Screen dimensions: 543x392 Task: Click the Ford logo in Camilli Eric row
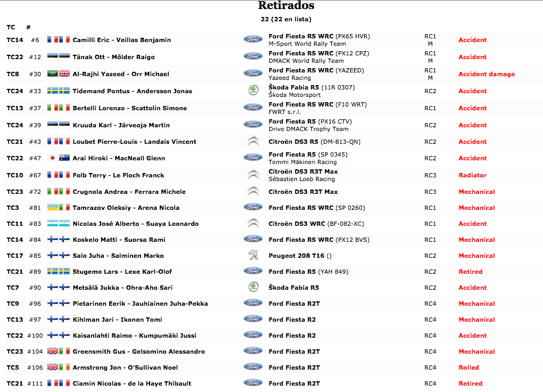(253, 39)
